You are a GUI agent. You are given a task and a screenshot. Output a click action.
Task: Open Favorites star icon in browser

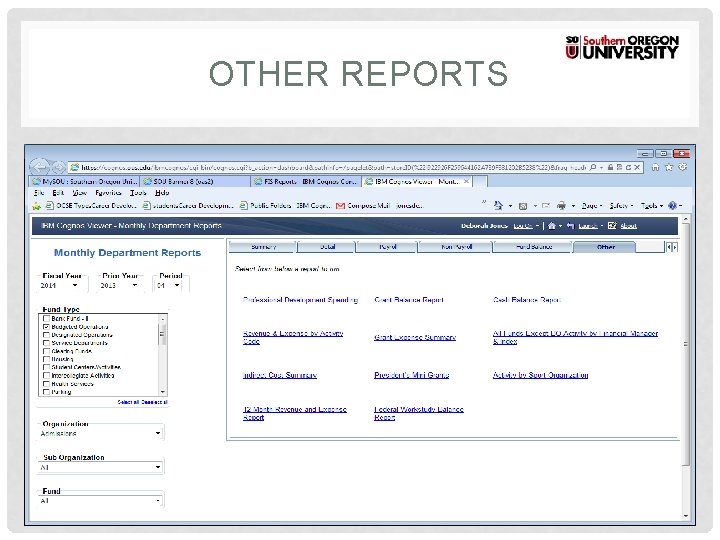point(669,168)
